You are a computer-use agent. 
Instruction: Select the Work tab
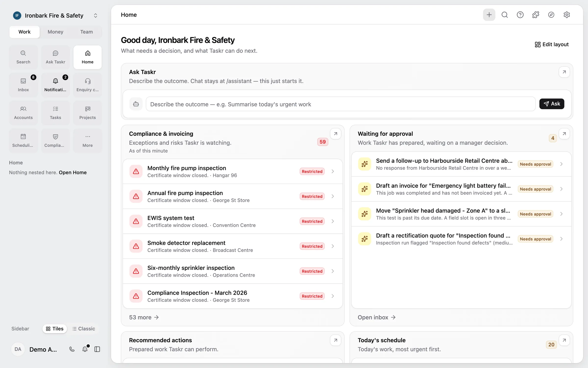click(24, 32)
